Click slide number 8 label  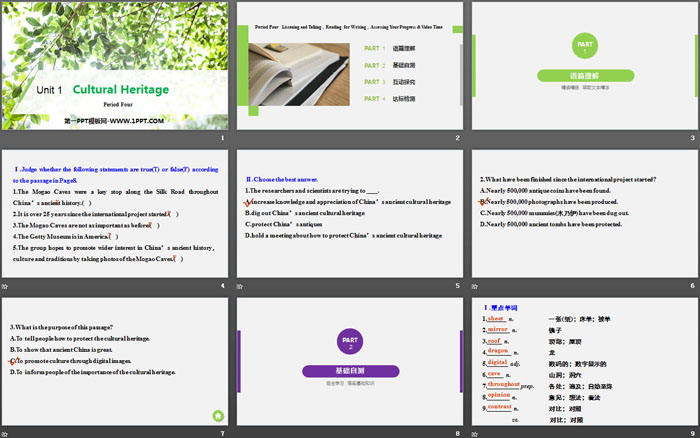point(458,434)
